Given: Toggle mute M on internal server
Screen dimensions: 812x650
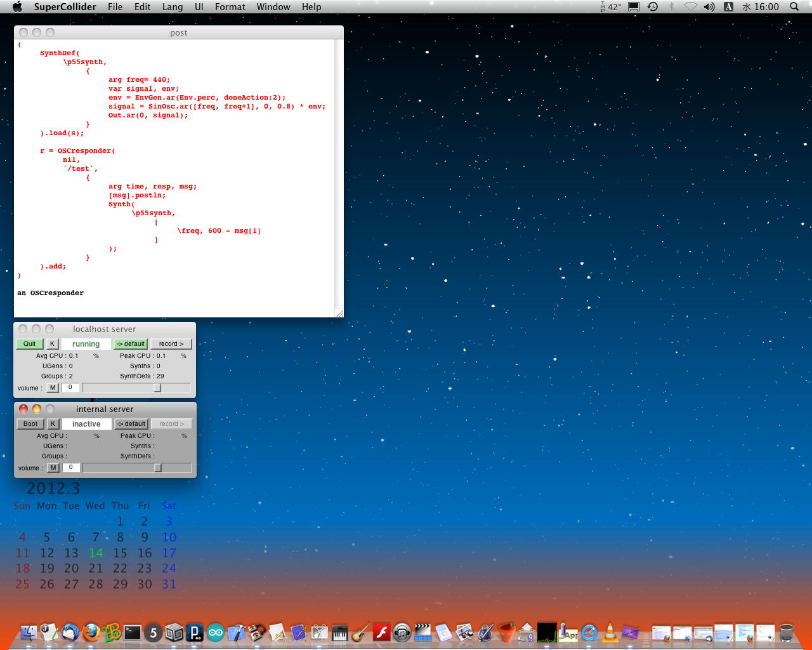Looking at the screenshot, I should tap(53, 468).
